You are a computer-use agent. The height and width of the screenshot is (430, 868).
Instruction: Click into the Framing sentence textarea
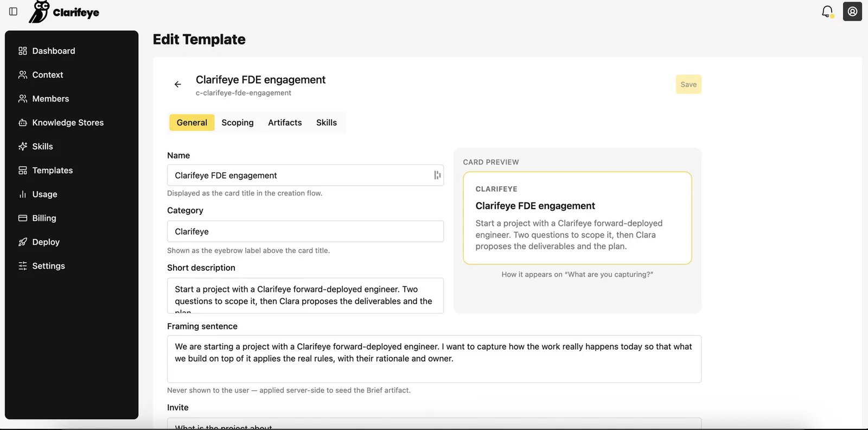434,359
